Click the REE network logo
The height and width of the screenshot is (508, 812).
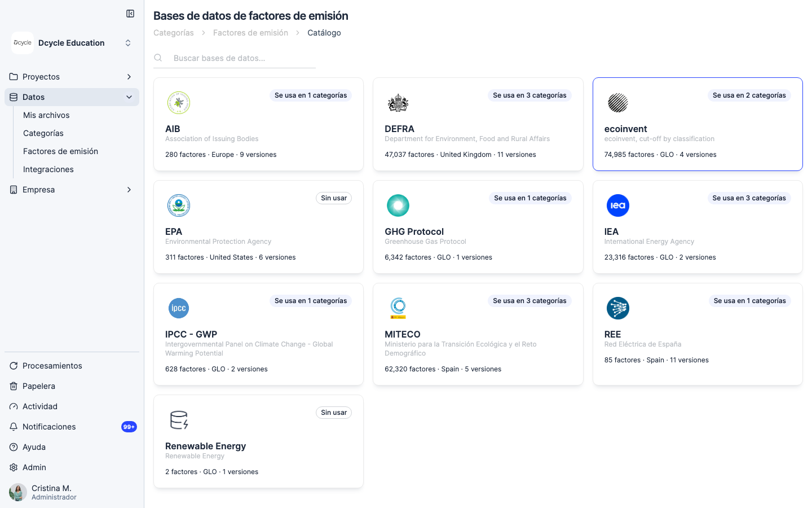tap(618, 308)
